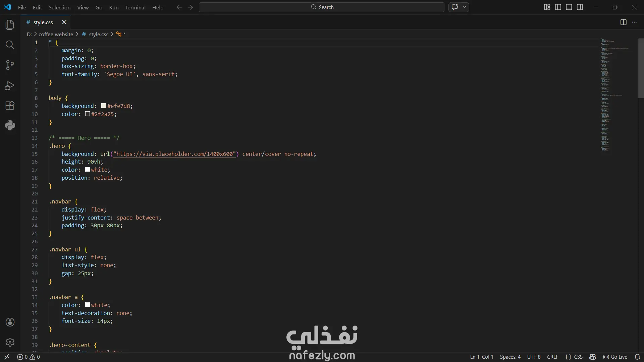
Task: Open the Run and Debug view
Action: (x=10, y=85)
